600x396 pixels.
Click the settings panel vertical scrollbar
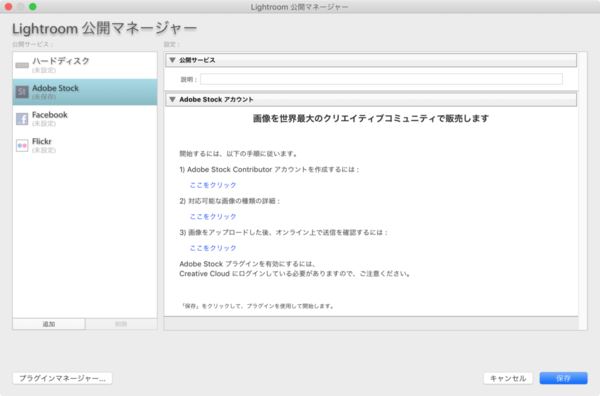click(583, 191)
